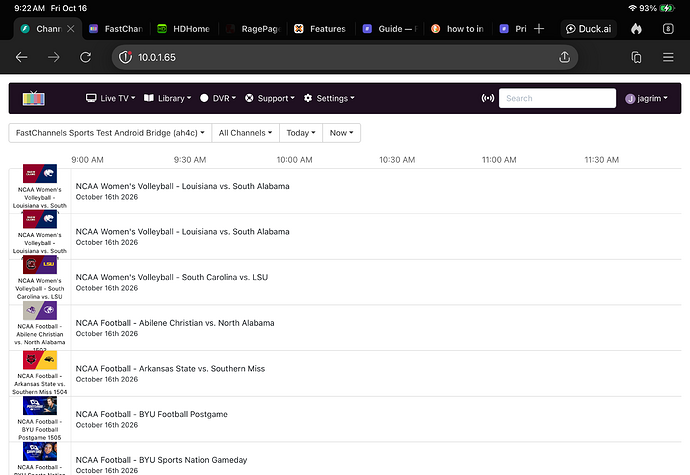Image resolution: width=690 pixels, height=475 pixels.
Task: Open the FastChannels Sports Test source dropdown
Action: 110,133
